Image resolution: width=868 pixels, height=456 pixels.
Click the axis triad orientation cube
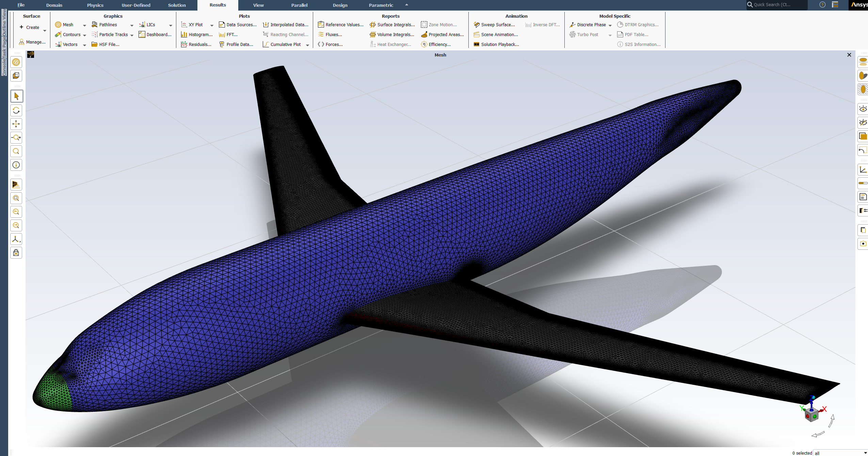click(x=811, y=415)
